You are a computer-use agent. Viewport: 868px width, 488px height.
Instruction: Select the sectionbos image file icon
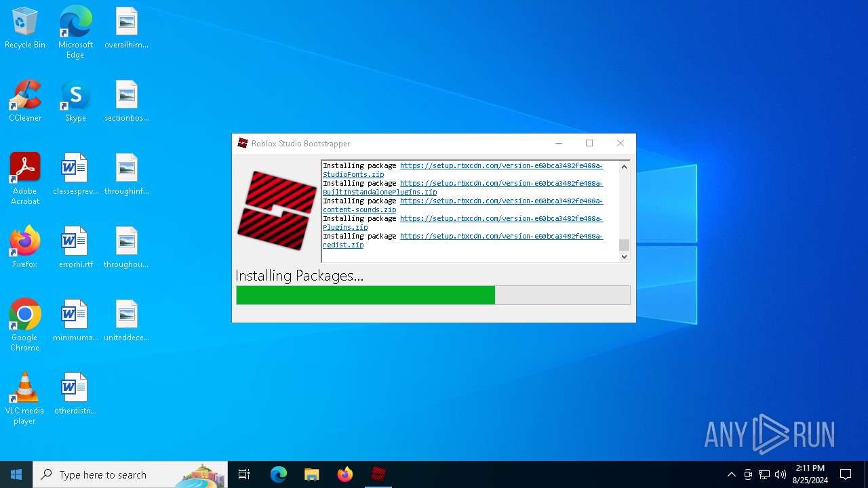pyautogui.click(x=126, y=101)
